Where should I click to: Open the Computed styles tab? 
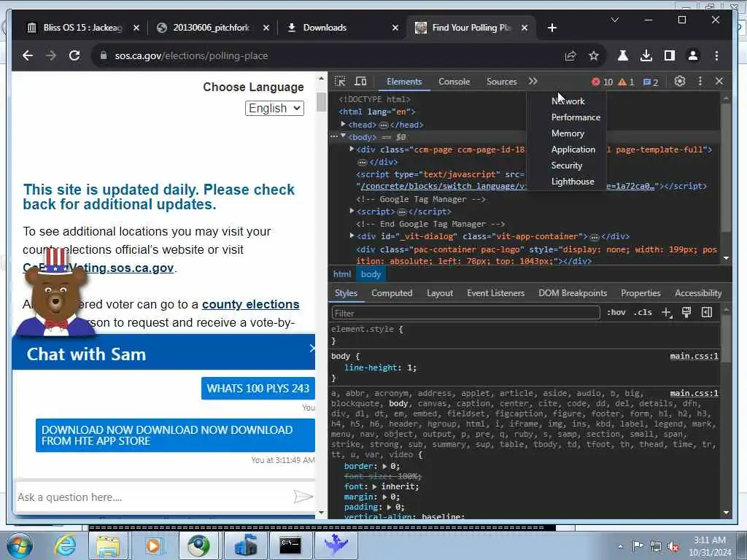(392, 293)
